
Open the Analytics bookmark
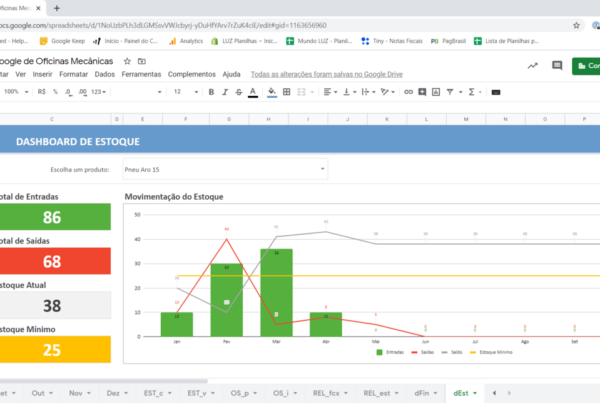coord(186,41)
